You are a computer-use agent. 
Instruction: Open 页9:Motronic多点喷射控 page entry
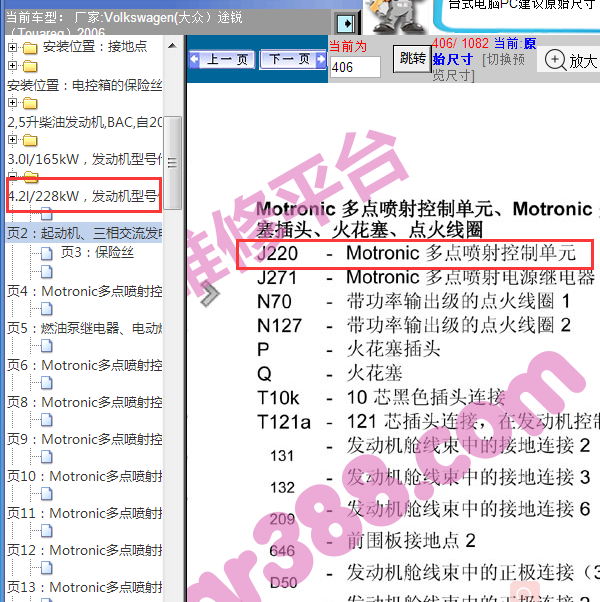click(x=84, y=439)
